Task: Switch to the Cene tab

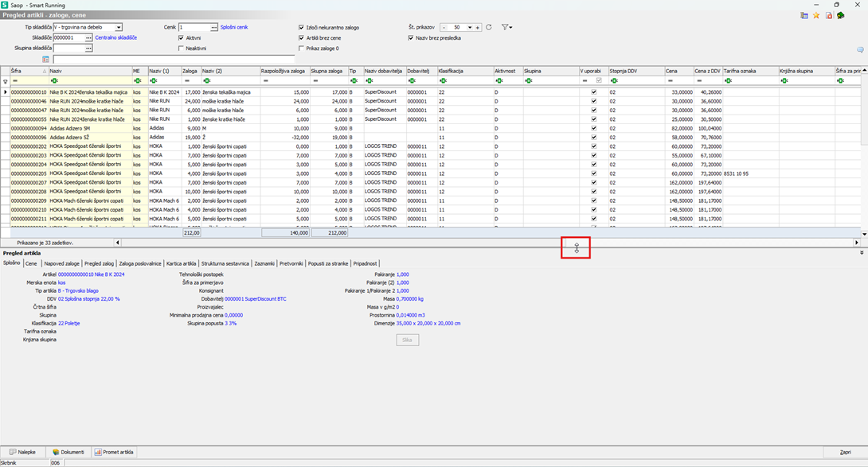Action: [31, 263]
